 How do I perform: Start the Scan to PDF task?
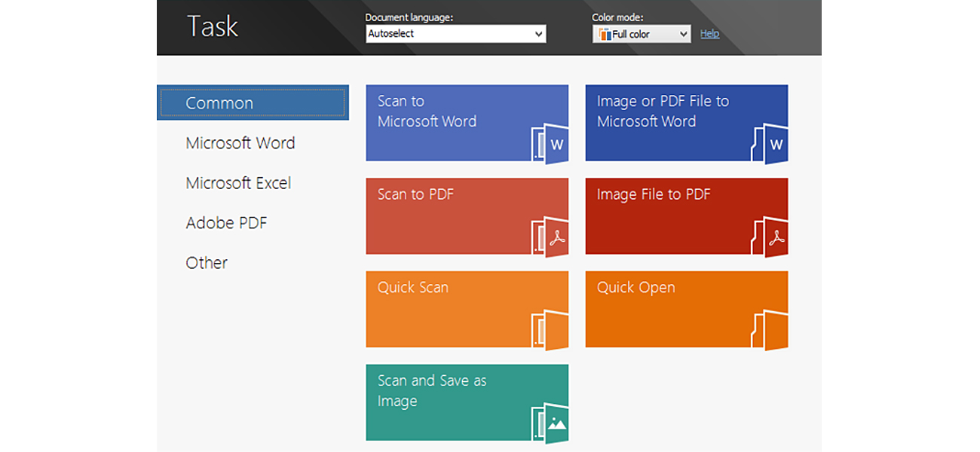point(467,216)
